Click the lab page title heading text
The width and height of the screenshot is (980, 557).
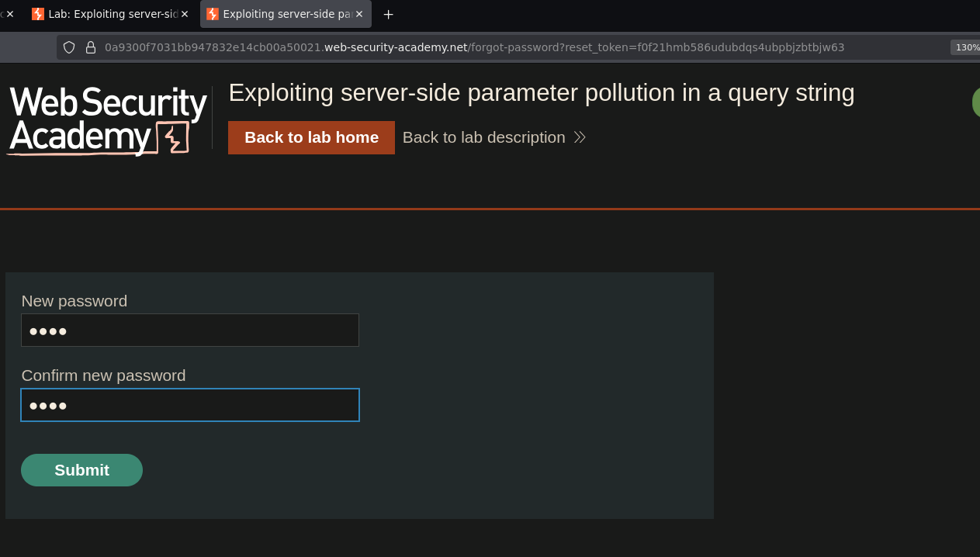[x=541, y=93]
